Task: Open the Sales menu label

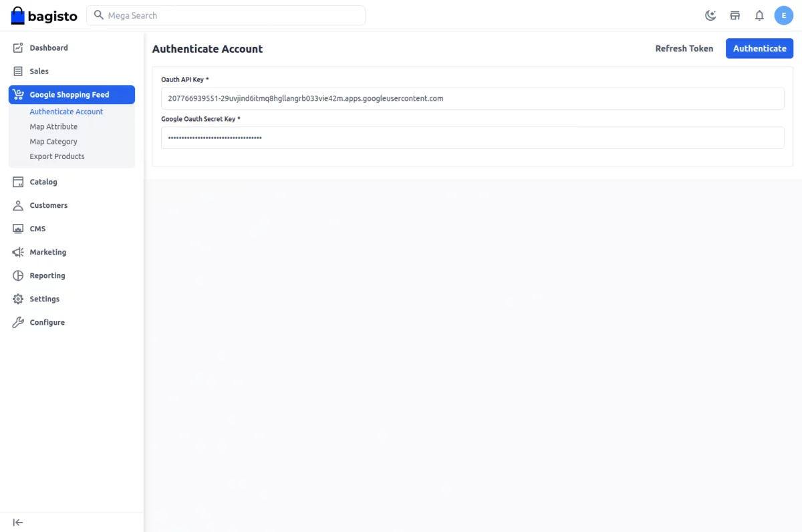Action: 39,72
